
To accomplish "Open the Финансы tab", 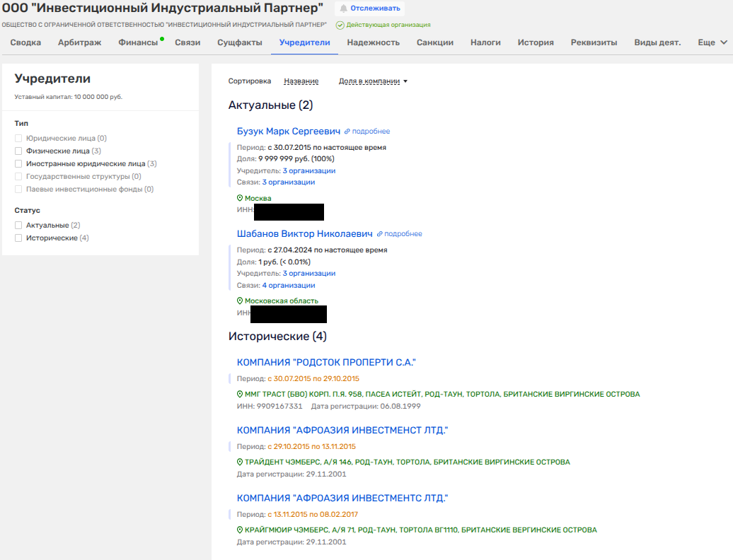I will click(x=138, y=42).
